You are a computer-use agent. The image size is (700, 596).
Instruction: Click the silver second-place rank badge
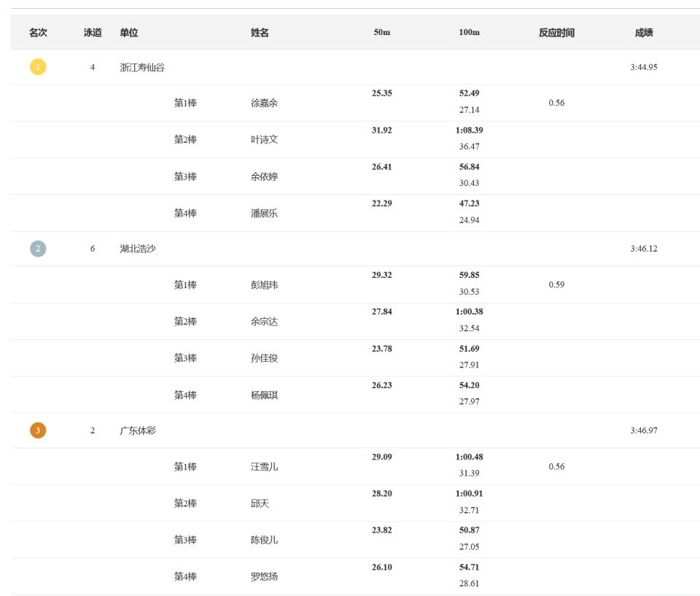click(x=38, y=249)
